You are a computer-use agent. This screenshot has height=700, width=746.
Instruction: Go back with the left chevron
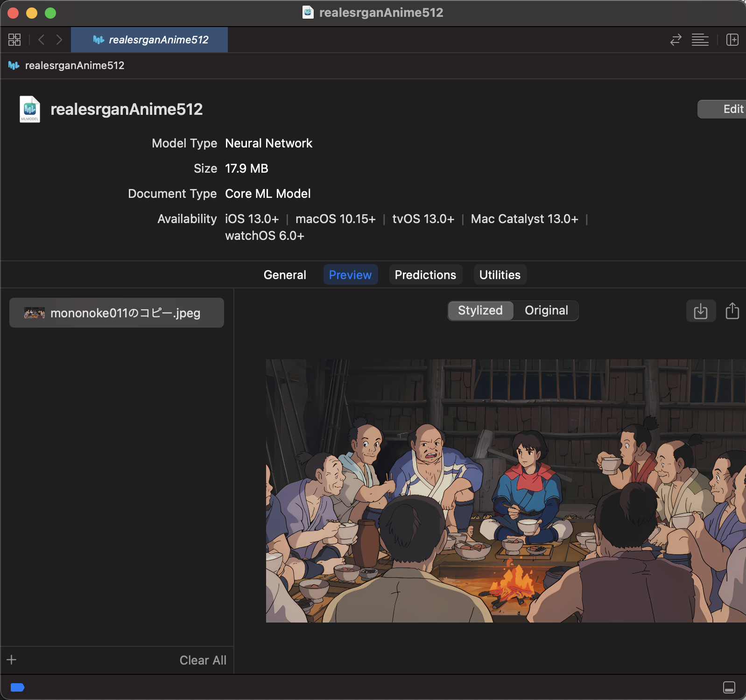(x=41, y=40)
